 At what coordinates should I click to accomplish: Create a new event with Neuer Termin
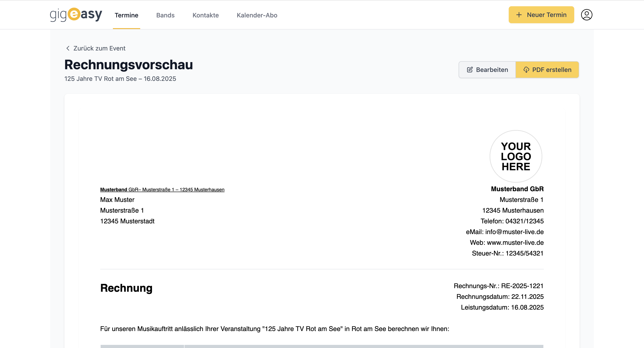[x=541, y=15]
